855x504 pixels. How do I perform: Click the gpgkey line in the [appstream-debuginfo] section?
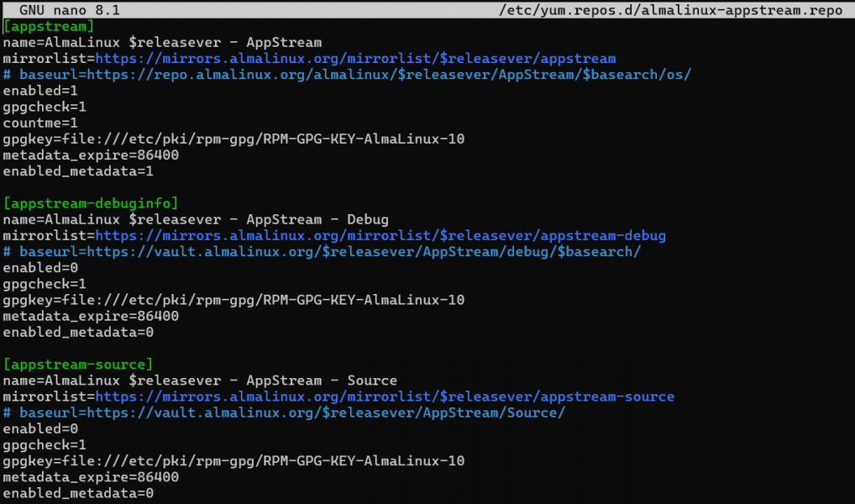(x=233, y=299)
